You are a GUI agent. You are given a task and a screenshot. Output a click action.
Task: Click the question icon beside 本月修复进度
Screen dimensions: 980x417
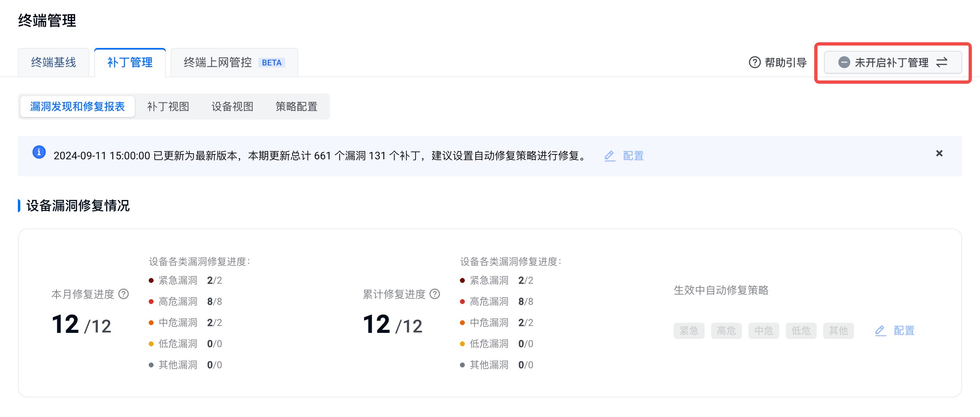pyautogui.click(x=124, y=294)
